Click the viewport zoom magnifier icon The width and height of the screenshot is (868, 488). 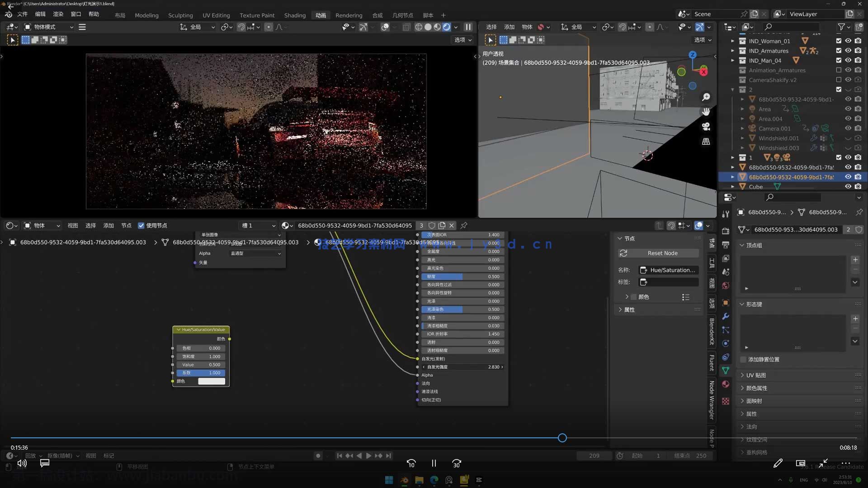tap(706, 97)
